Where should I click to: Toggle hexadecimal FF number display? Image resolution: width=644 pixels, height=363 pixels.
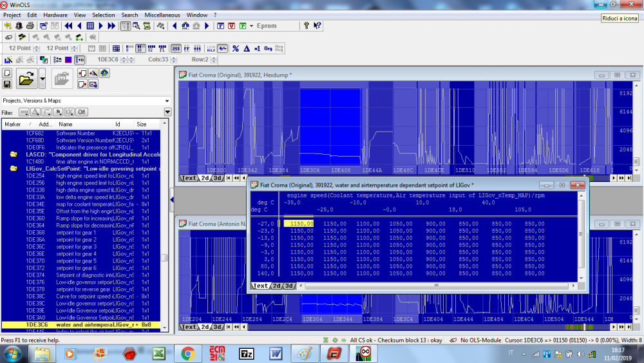tap(187, 48)
